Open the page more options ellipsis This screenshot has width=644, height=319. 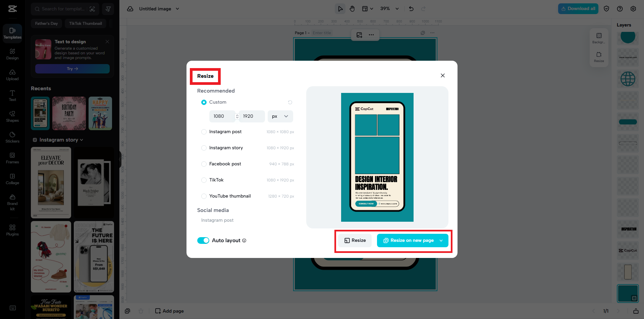tap(432, 33)
